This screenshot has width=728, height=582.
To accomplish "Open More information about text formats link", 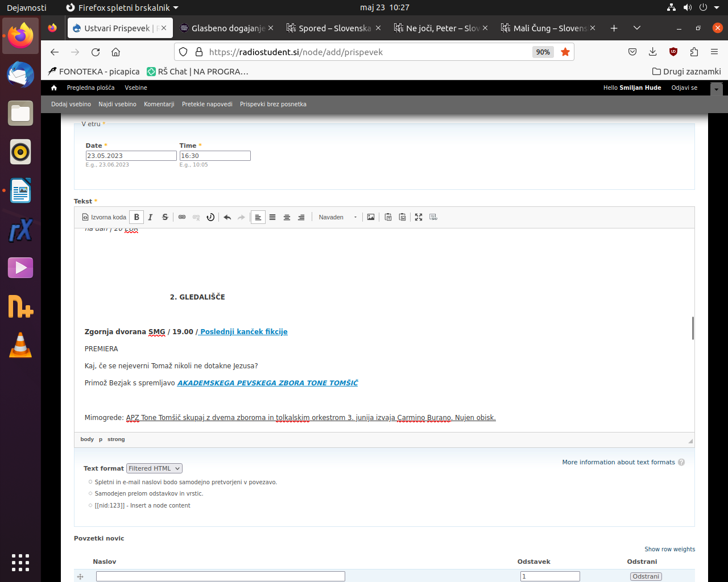I will tap(618, 462).
